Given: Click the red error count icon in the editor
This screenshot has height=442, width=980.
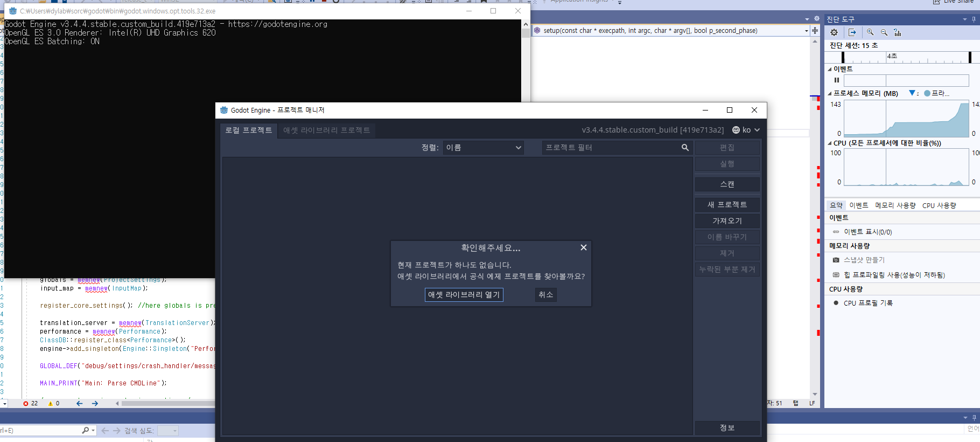Looking at the screenshot, I should pos(26,403).
